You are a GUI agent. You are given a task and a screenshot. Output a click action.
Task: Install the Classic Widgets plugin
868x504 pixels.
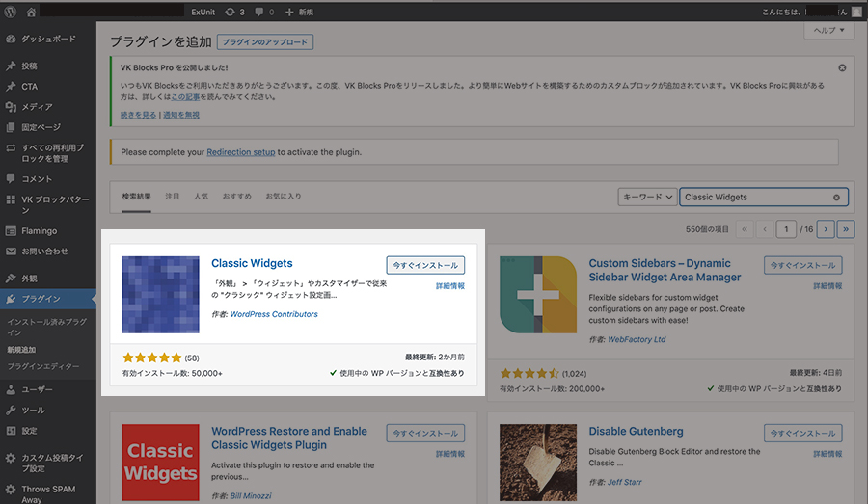[425, 265]
